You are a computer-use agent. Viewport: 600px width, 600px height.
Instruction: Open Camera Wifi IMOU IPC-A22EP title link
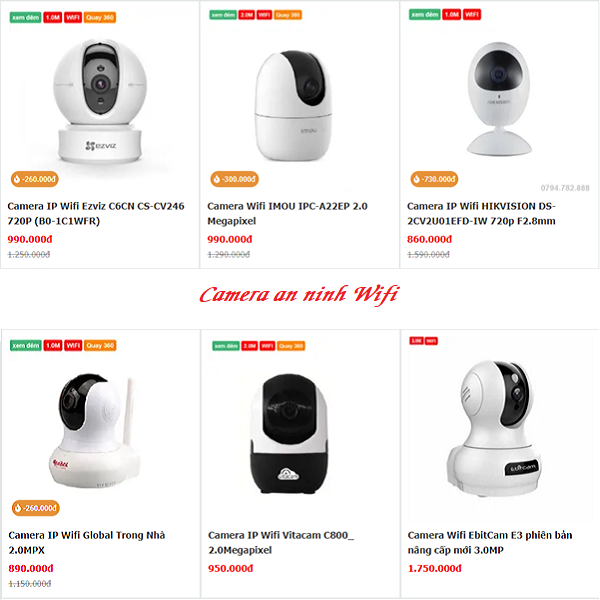(287, 214)
